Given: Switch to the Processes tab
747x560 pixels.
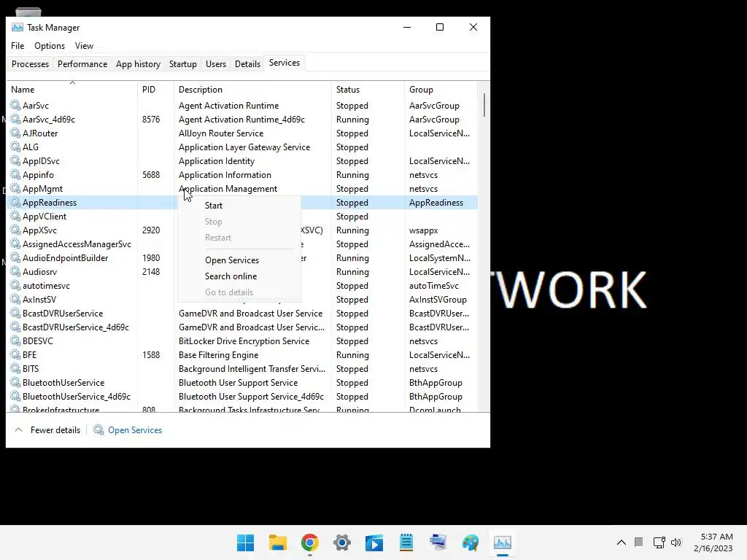Looking at the screenshot, I should (x=30, y=64).
